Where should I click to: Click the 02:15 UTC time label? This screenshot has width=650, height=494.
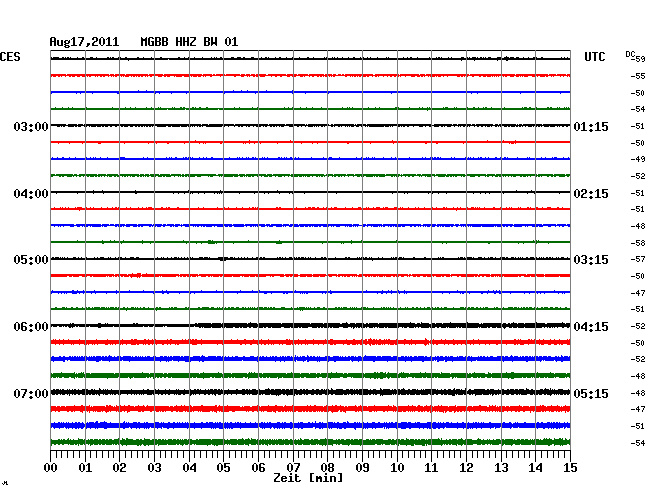[x=591, y=194]
